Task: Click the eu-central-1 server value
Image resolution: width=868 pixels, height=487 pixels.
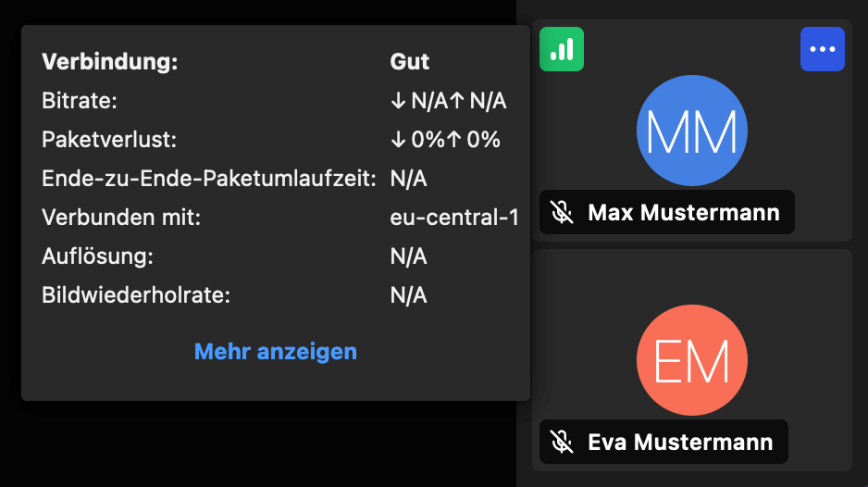Action: 454,218
